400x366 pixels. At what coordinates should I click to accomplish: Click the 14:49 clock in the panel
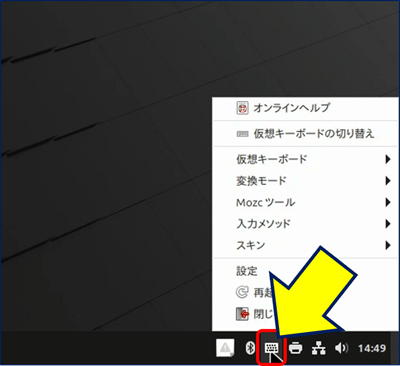coord(372,348)
